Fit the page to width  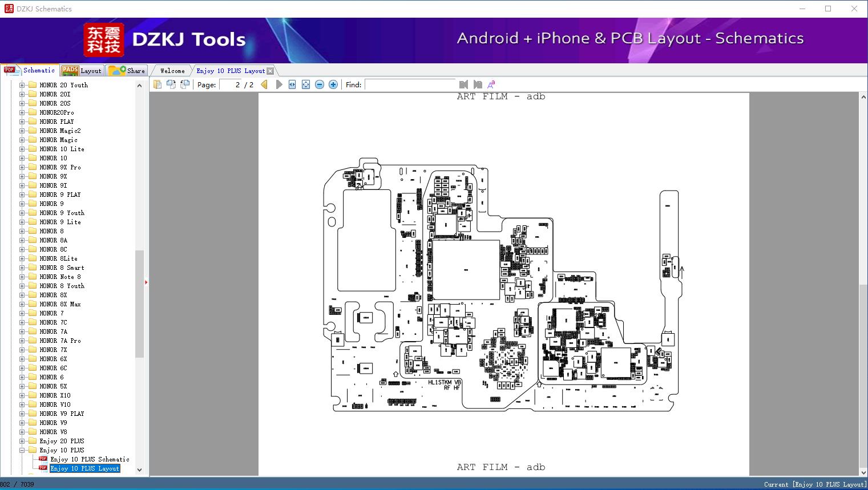[292, 84]
